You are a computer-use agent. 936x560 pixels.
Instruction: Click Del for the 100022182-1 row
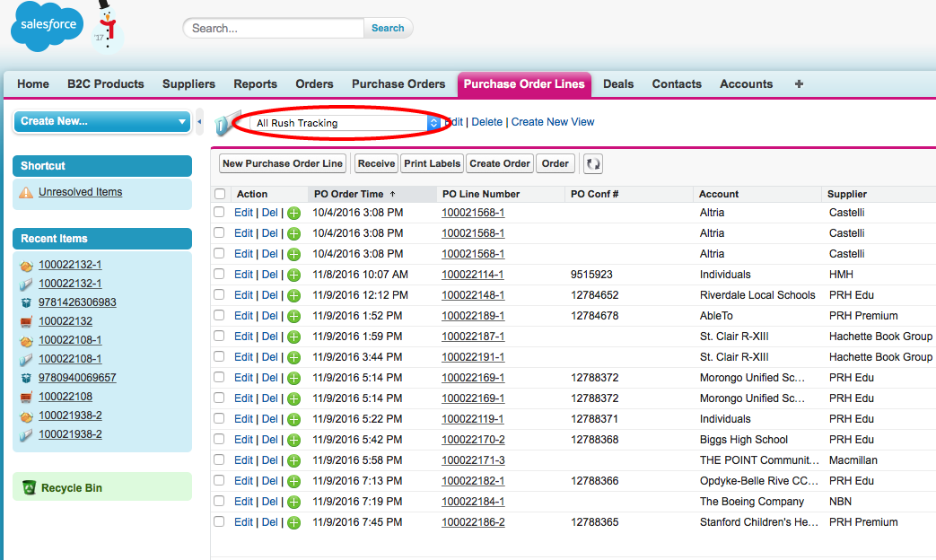click(x=270, y=481)
